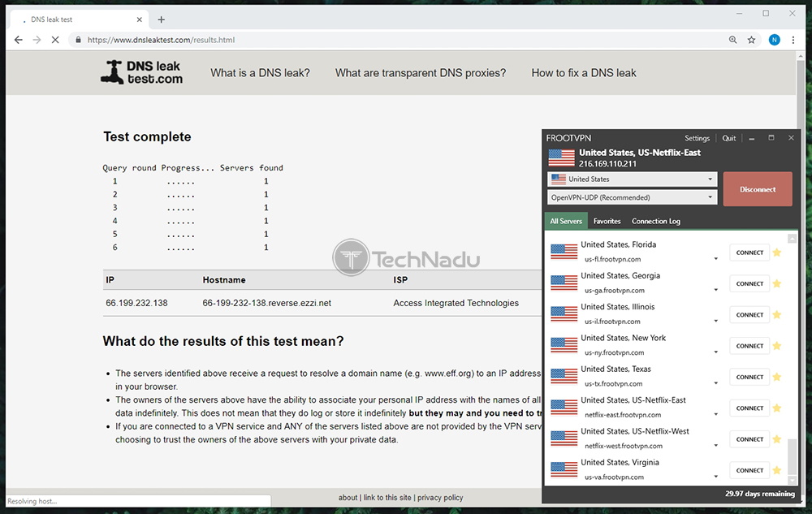Open the OpenVPN-UDP protocol dropdown
The image size is (812, 514).
click(x=633, y=197)
